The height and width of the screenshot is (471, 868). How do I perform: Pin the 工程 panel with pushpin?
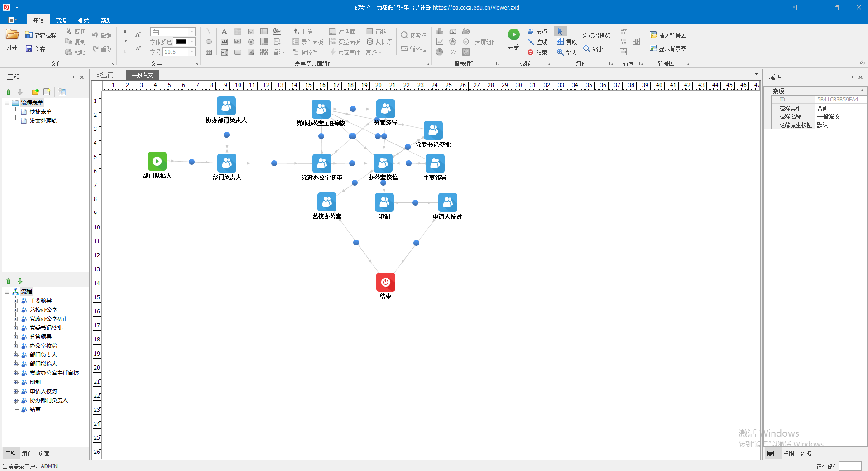73,77
